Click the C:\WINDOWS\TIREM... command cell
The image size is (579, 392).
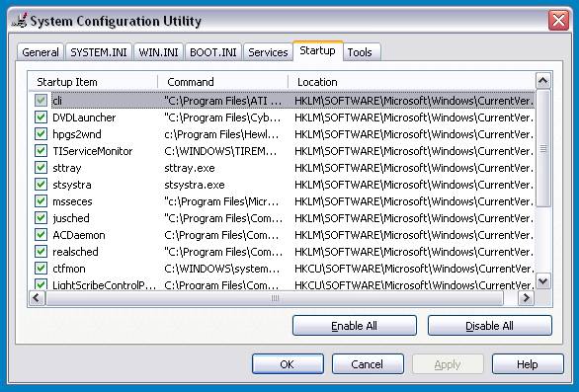[220, 151]
